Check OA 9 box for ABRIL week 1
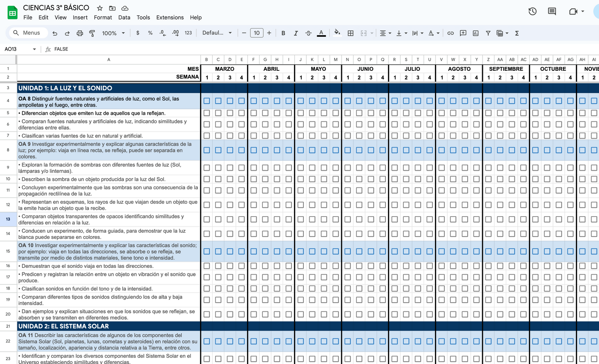 click(x=254, y=150)
